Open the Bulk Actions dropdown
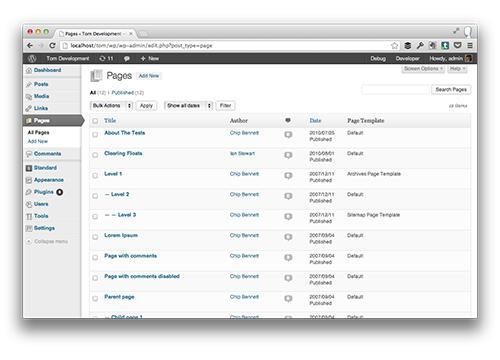The image size is (500, 360). [112, 106]
